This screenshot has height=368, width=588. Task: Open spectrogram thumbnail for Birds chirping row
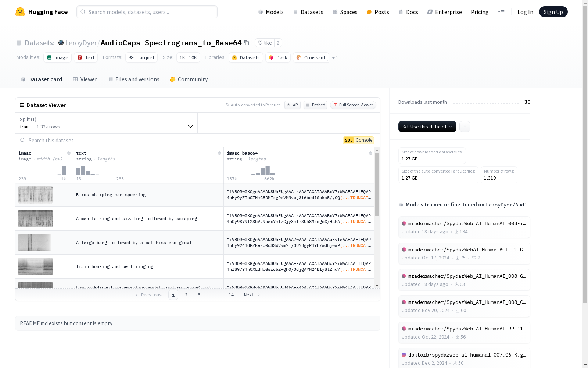[x=35, y=195]
